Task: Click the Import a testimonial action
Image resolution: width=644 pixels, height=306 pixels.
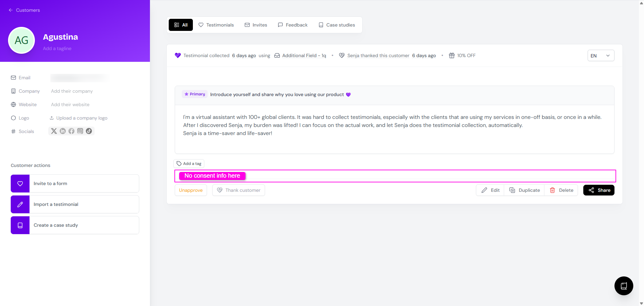Action: [75, 204]
